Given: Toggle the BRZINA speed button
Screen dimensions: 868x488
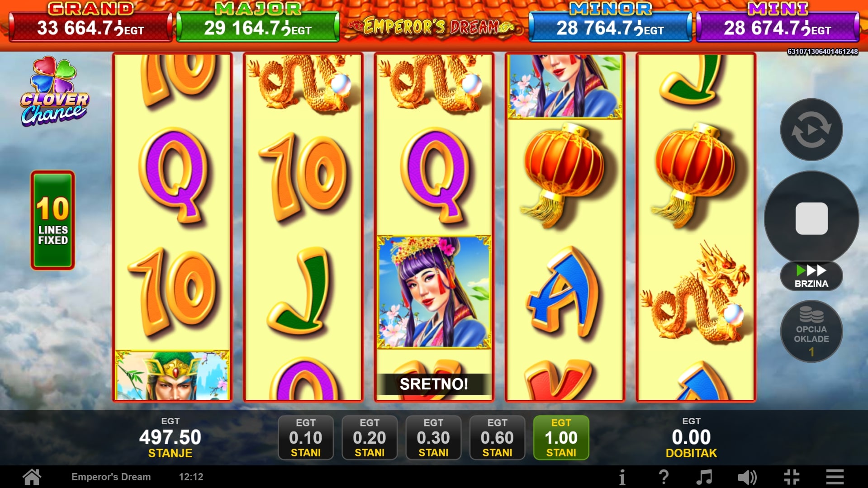Looking at the screenshot, I should point(811,276).
